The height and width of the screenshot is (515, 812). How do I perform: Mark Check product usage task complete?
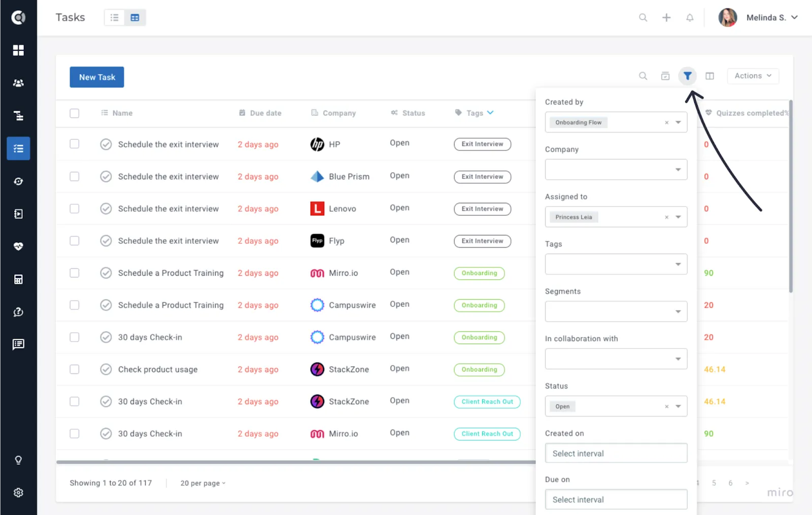click(x=106, y=369)
